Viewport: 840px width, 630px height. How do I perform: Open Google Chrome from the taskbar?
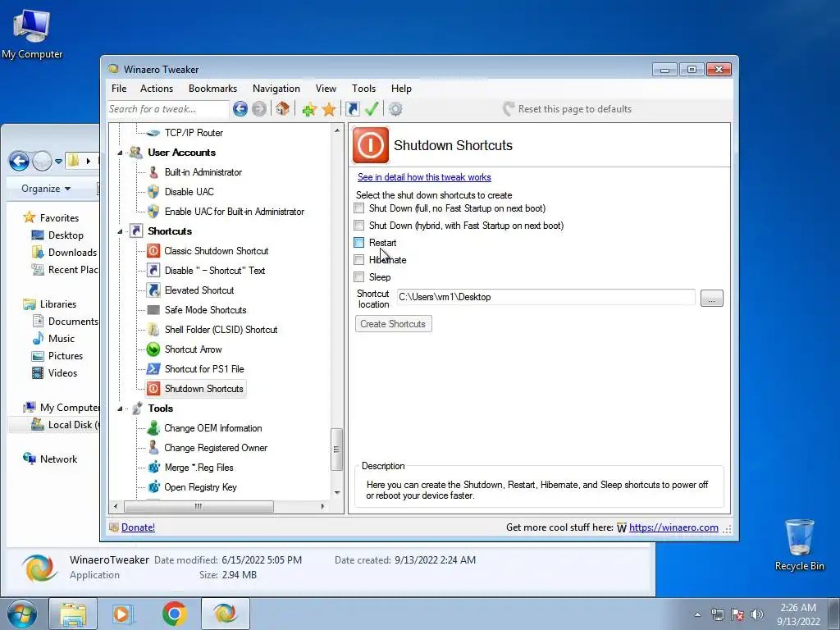174,614
